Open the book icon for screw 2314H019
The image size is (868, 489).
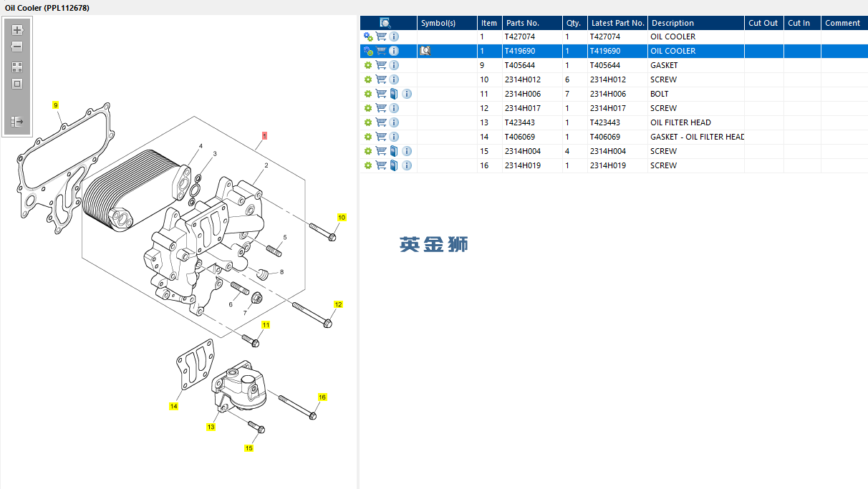[394, 165]
